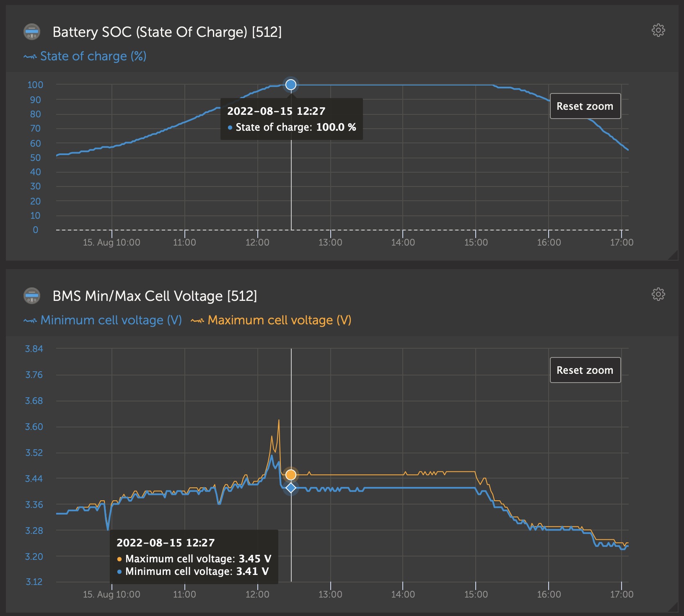Click resize handle at Battery SOC widget corner

click(x=673, y=255)
